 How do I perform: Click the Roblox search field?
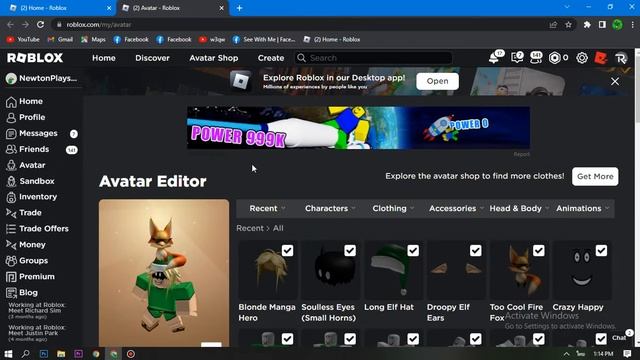click(x=373, y=58)
